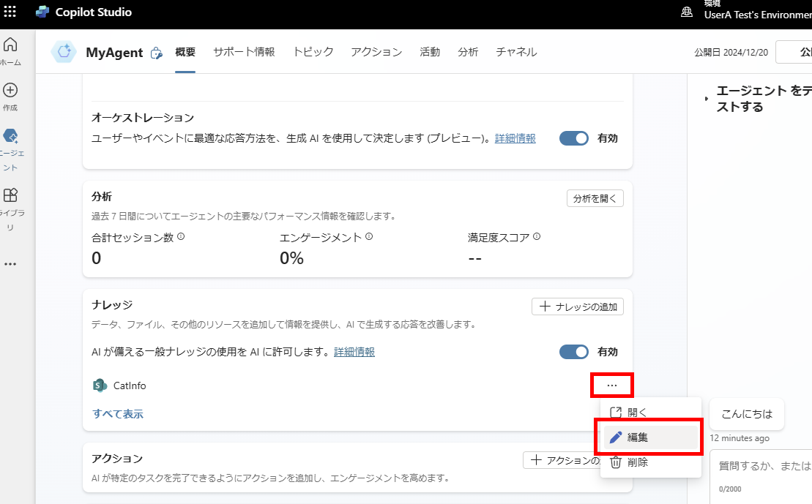812x504 pixels.
Task: Open the CatInfo overflow (...) menu
Action: [x=612, y=385]
